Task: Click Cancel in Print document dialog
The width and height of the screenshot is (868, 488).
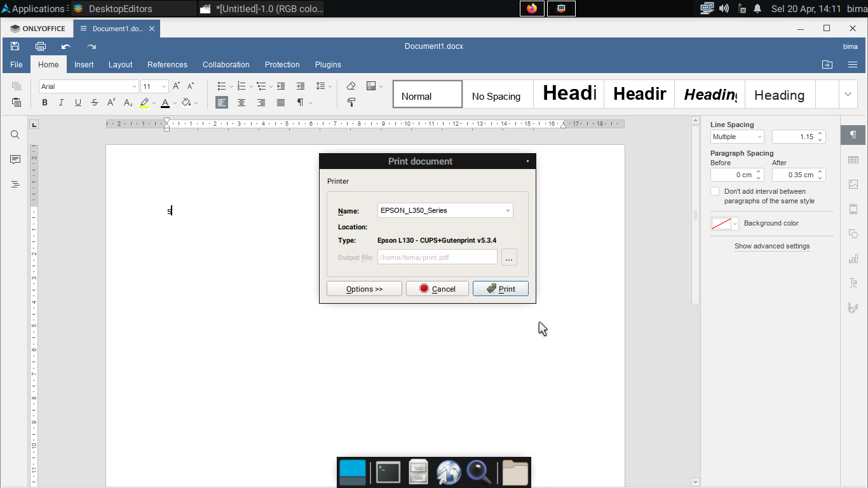Action: [437, 288]
